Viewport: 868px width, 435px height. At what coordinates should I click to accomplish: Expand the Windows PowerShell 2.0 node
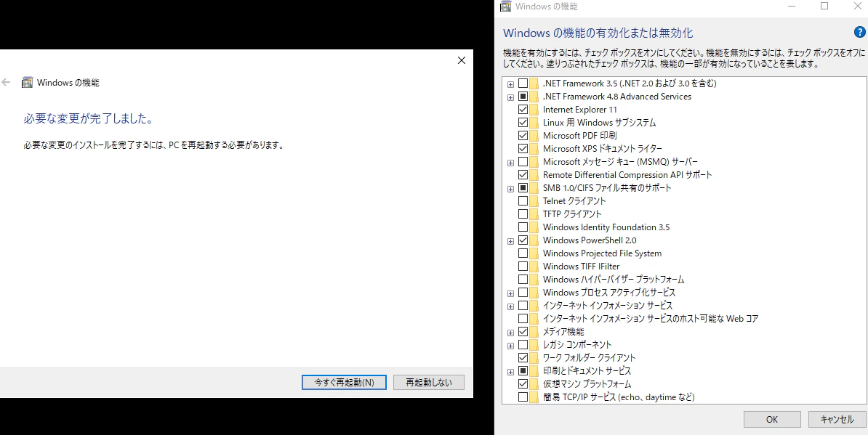(x=510, y=241)
